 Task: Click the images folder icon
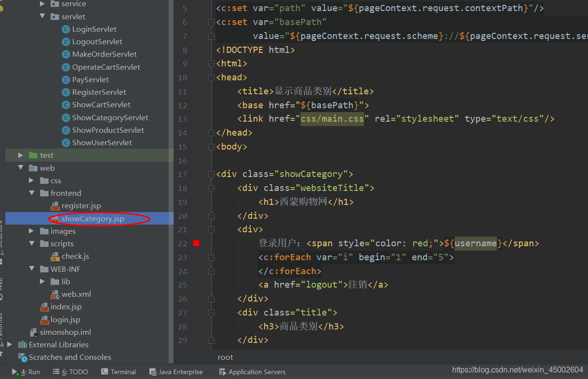pyautogui.click(x=44, y=231)
